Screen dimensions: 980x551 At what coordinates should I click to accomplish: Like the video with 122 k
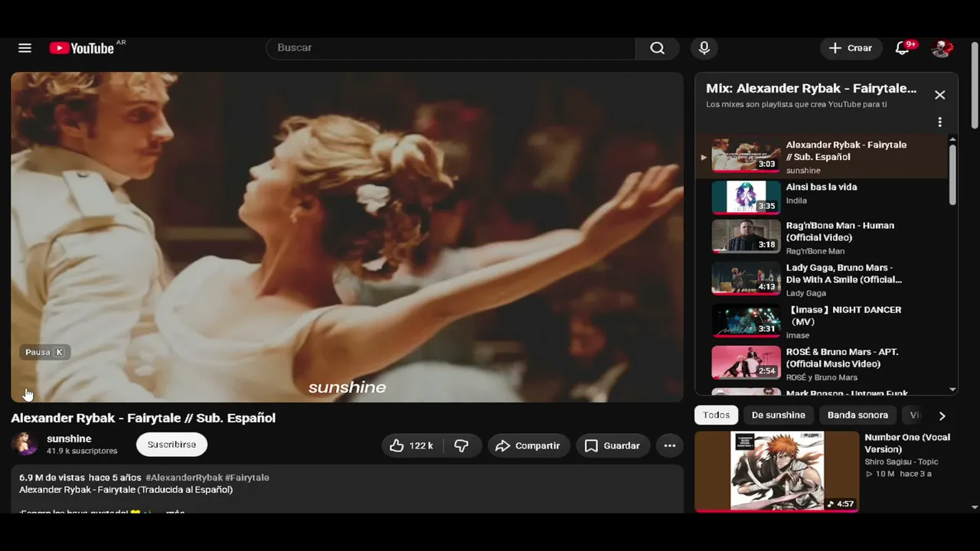tap(410, 445)
